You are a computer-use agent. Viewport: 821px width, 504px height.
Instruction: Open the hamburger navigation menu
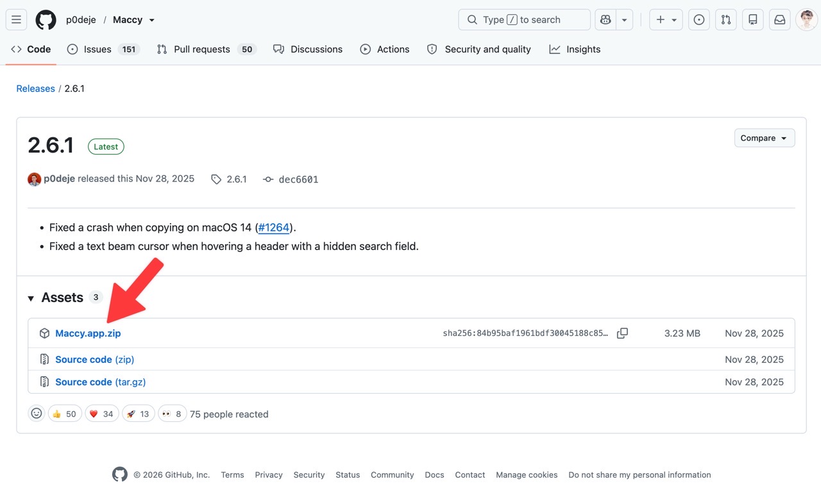tap(17, 20)
